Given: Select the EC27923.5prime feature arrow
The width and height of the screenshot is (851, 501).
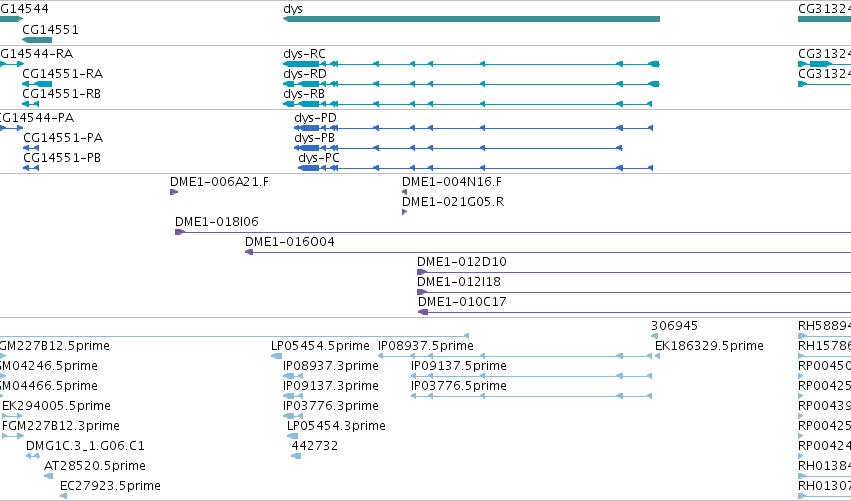Looking at the screenshot, I should [x=63, y=496].
